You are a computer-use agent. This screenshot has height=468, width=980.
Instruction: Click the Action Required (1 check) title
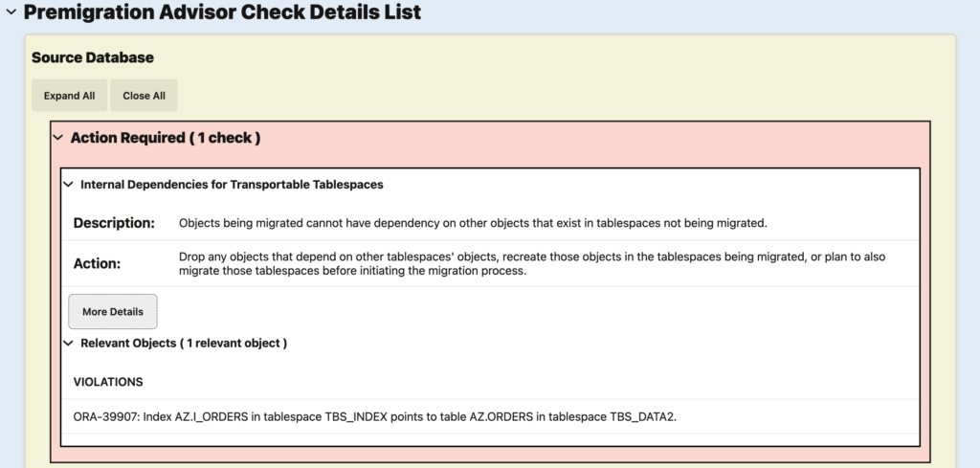click(x=166, y=138)
